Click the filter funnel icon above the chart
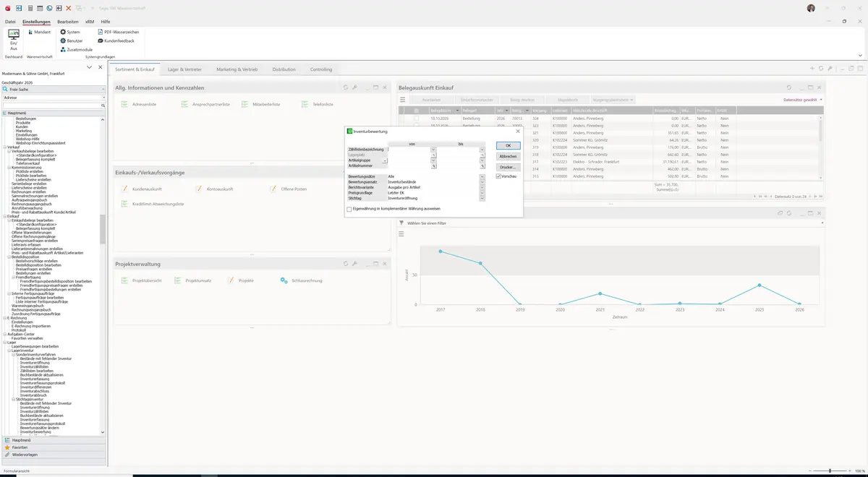Image resolution: width=868 pixels, height=477 pixels. [401, 223]
